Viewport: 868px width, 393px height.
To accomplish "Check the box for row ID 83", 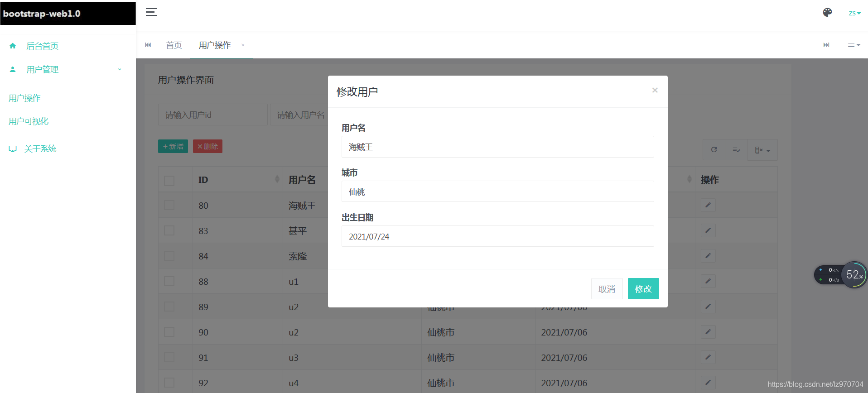I will (169, 230).
